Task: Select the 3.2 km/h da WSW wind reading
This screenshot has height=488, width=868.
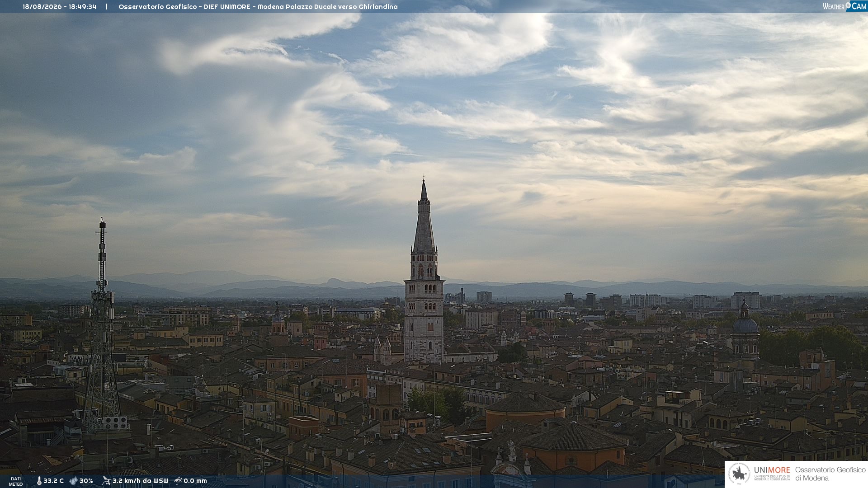Action: pyautogui.click(x=140, y=481)
